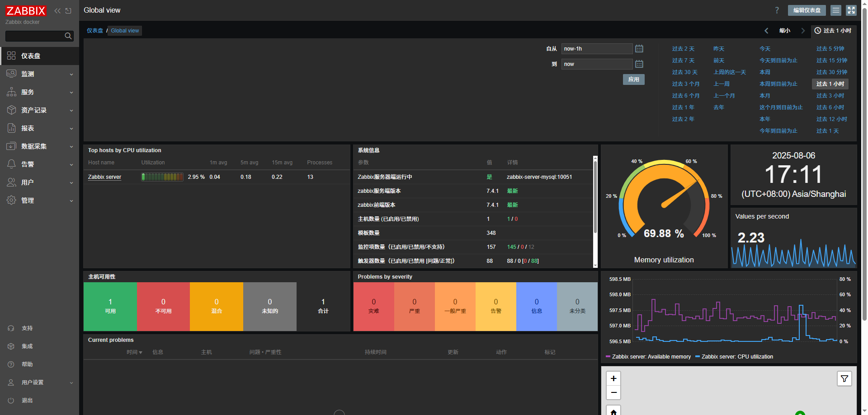Click the 集成 integrations icon
This screenshot has height=415, width=868.
11,346
